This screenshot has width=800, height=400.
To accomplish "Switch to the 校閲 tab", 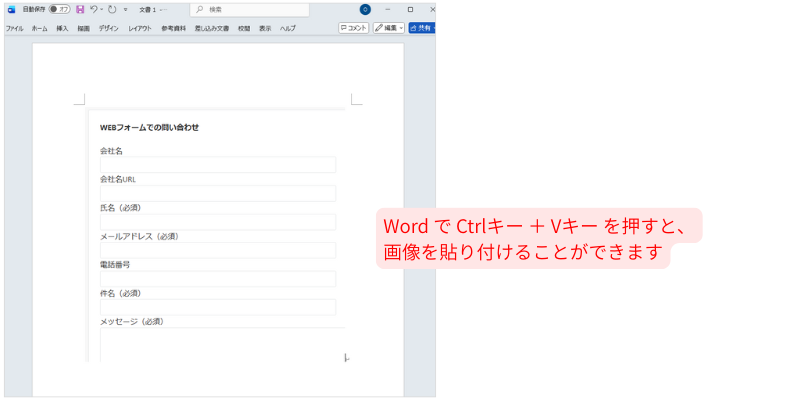I will click(244, 29).
